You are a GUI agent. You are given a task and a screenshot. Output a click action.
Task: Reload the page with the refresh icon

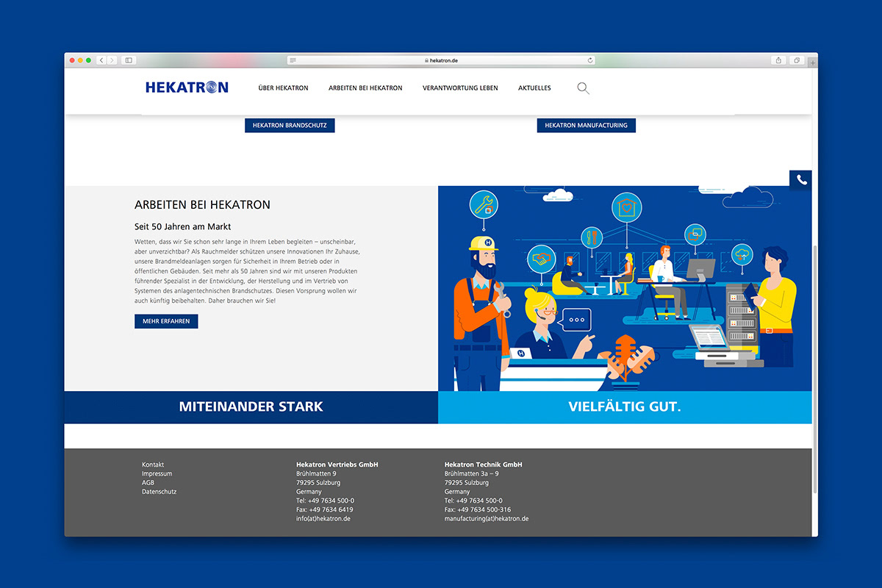(590, 60)
